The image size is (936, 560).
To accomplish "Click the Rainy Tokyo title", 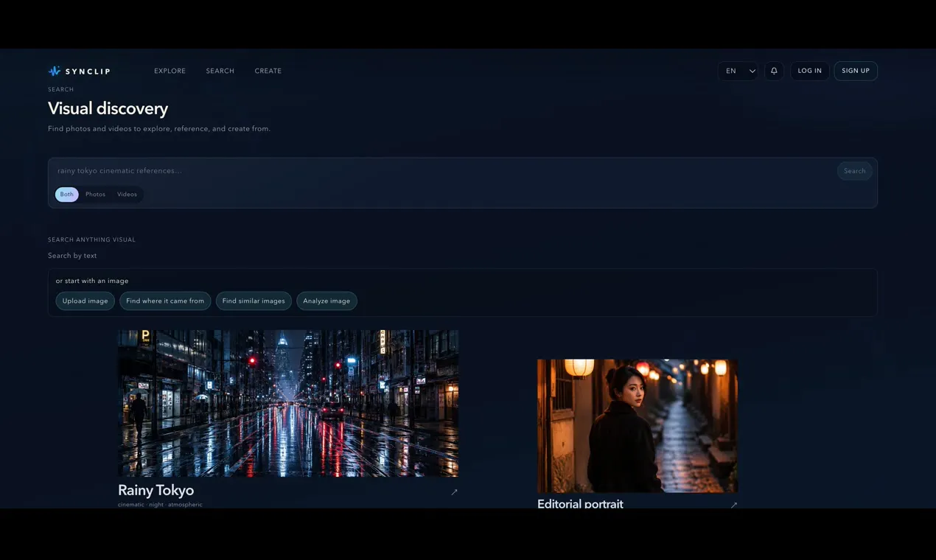I will click(x=156, y=490).
